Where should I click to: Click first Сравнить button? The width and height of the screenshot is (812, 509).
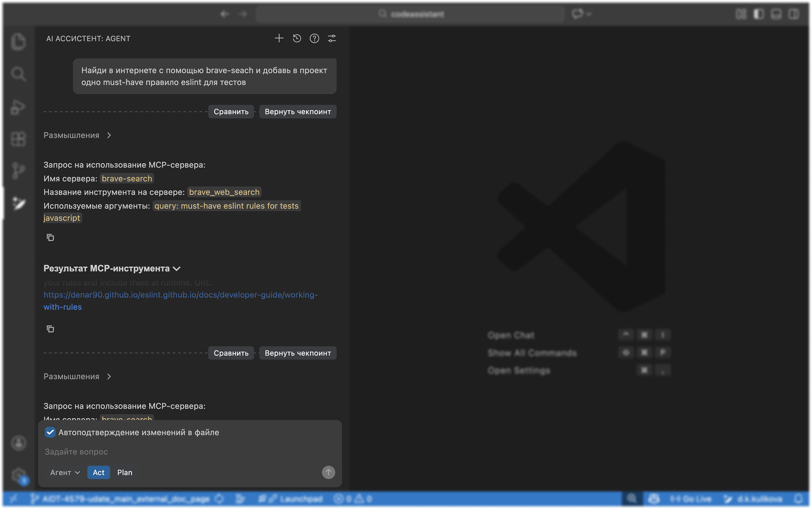[231, 112]
